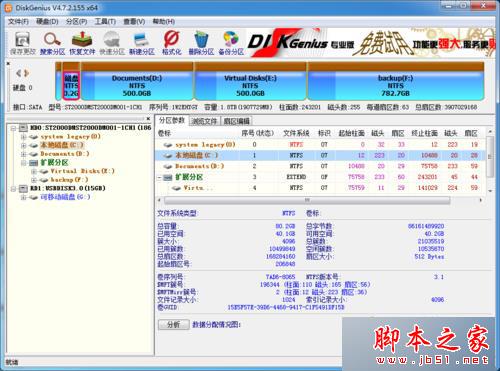Viewport: 500px width, 371px height.
Task: Close the left tree panel
Action: point(148,118)
